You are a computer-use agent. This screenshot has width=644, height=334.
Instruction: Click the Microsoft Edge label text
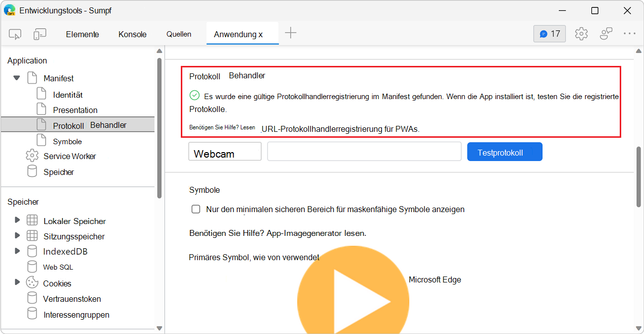click(x=435, y=279)
